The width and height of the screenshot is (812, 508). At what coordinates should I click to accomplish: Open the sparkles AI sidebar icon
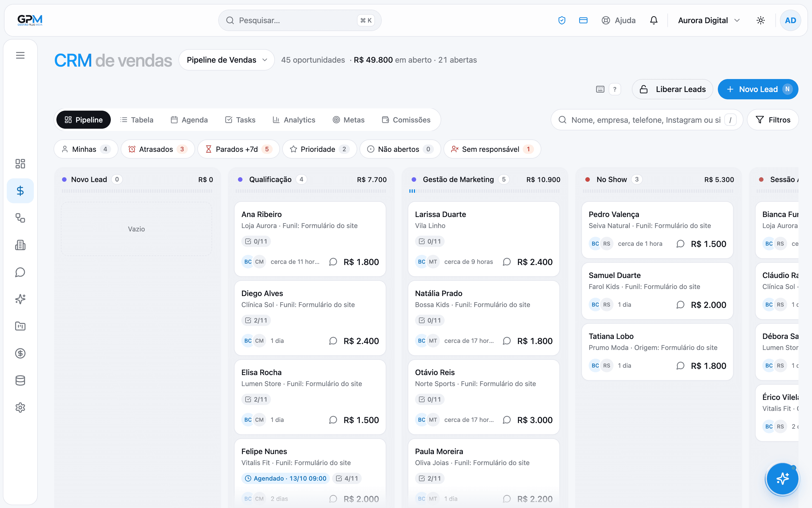(x=20, y=299)
